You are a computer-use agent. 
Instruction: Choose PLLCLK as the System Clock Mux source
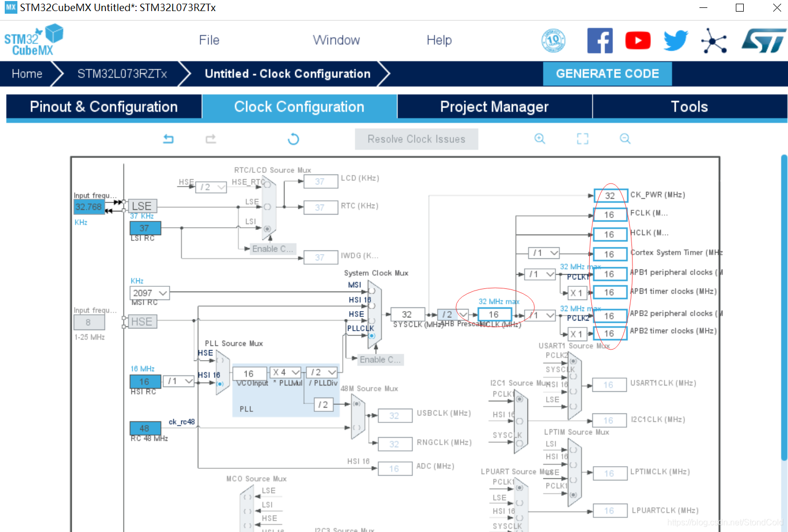tap(372, 335)
